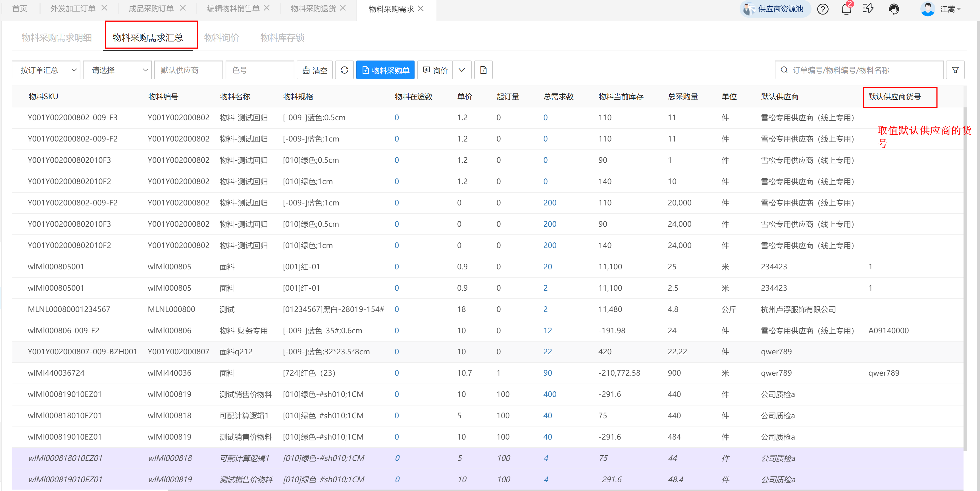Click the refresh icon button
Screen dimensions: 980x491
[344, 70]
